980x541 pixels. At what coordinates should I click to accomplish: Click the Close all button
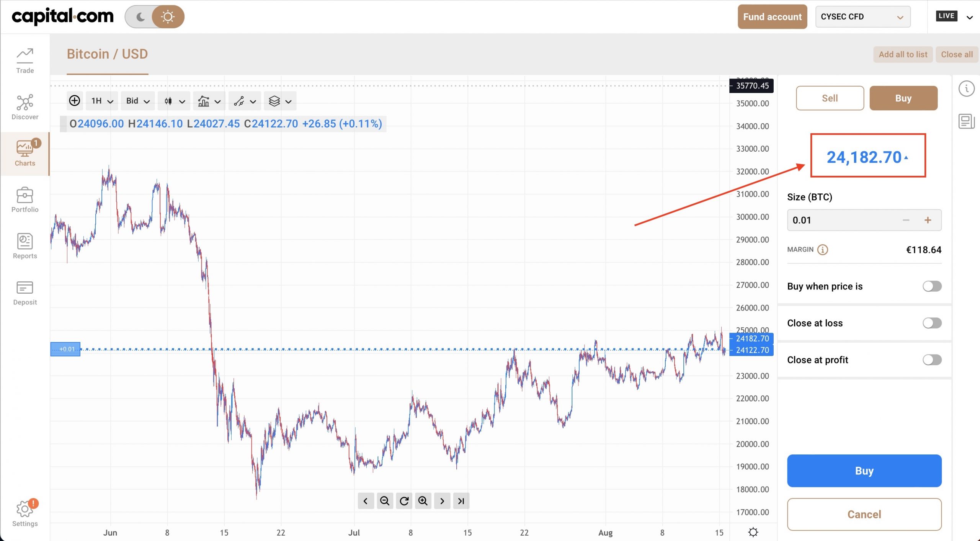tap(957, 54)
